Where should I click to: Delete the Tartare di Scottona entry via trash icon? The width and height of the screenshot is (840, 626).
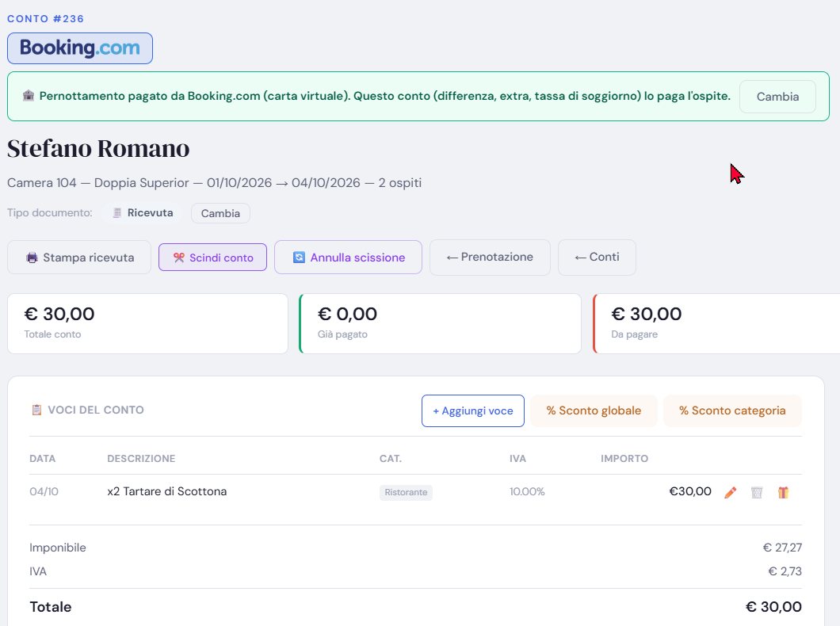point(757,492)
